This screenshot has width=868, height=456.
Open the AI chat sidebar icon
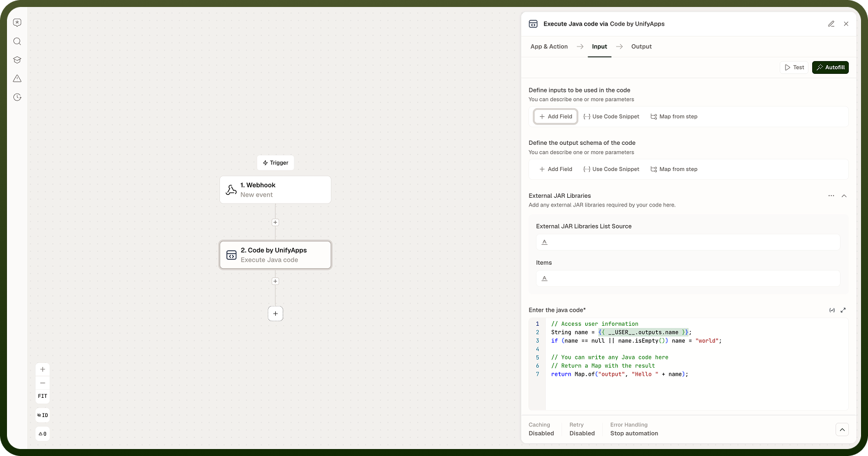click(17, 23)
